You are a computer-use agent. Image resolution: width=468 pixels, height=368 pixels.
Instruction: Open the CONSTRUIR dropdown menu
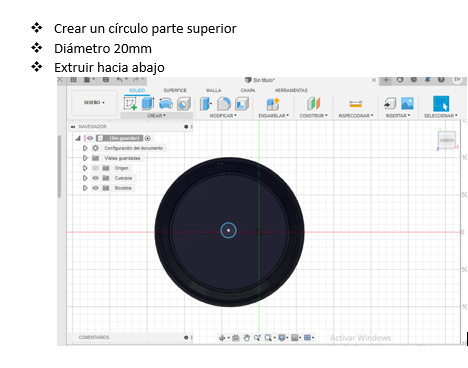pyautogui.click(x=314, y=116)
